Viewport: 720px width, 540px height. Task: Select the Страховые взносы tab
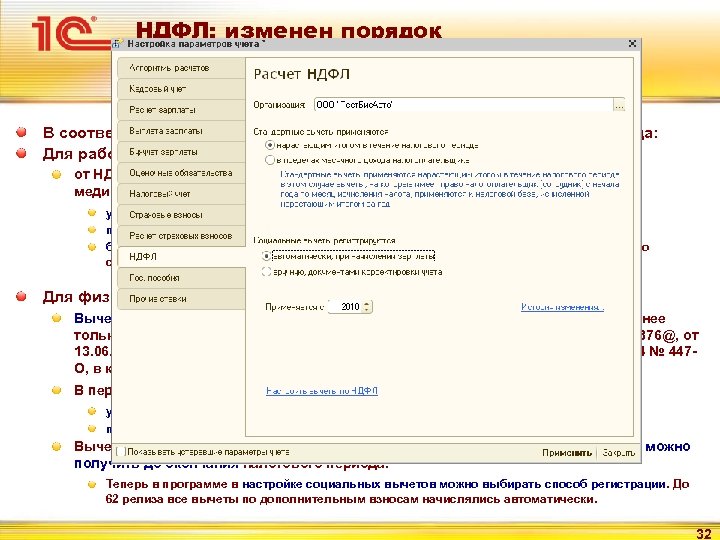point(181,215)
